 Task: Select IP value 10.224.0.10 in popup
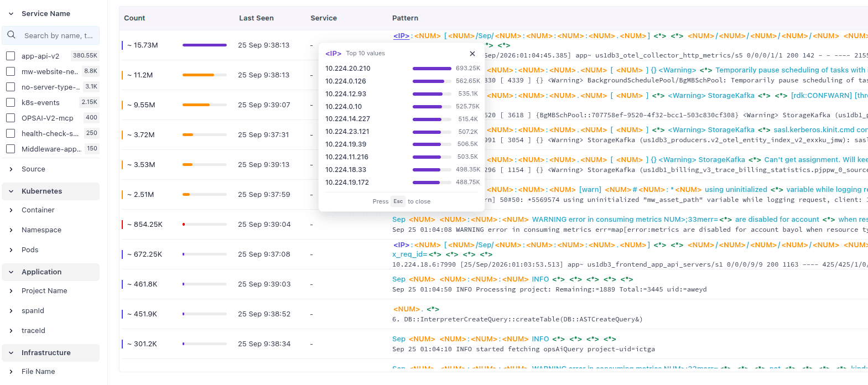click(x=344, y=107)
